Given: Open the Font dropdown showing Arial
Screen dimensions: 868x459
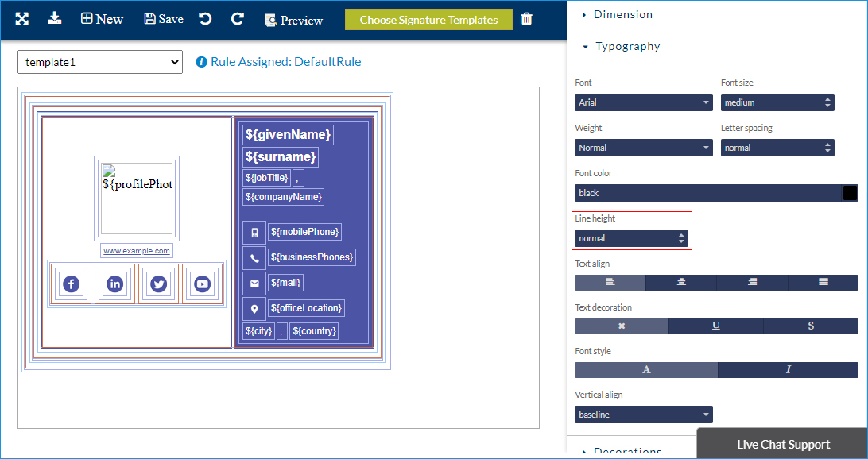Looking at the screenshot, I should coord(643,102).
